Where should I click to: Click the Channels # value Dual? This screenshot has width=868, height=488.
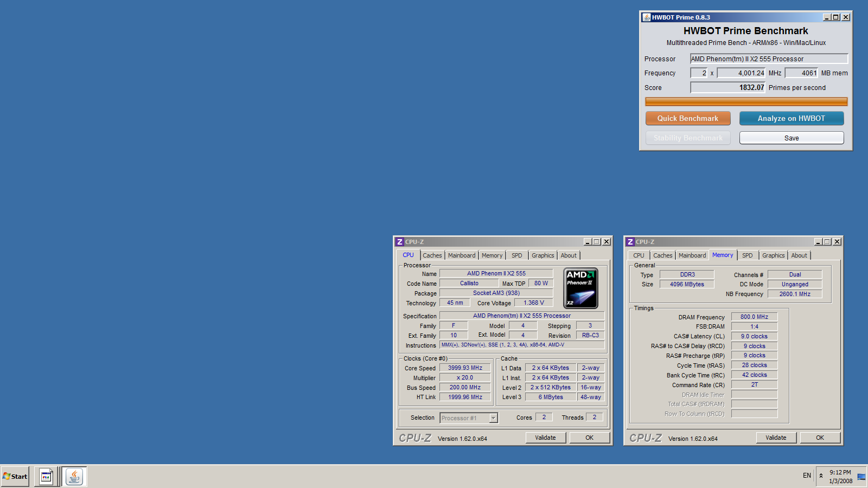point(795,274)
